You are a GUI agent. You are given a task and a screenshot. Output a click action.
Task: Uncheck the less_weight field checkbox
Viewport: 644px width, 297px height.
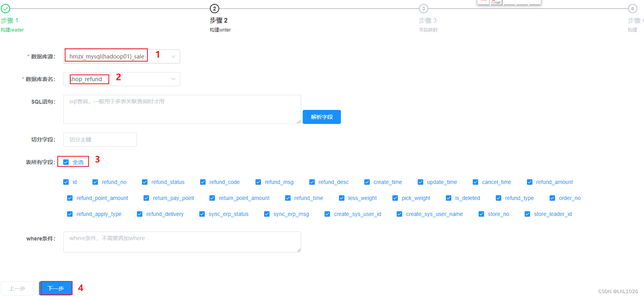pyautogui.click(x=342, y=198)
